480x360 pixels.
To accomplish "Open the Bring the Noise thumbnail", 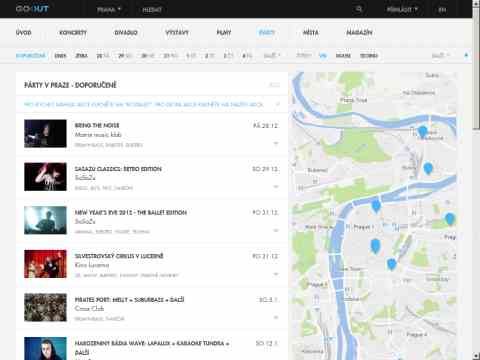I will click(45, 134).
